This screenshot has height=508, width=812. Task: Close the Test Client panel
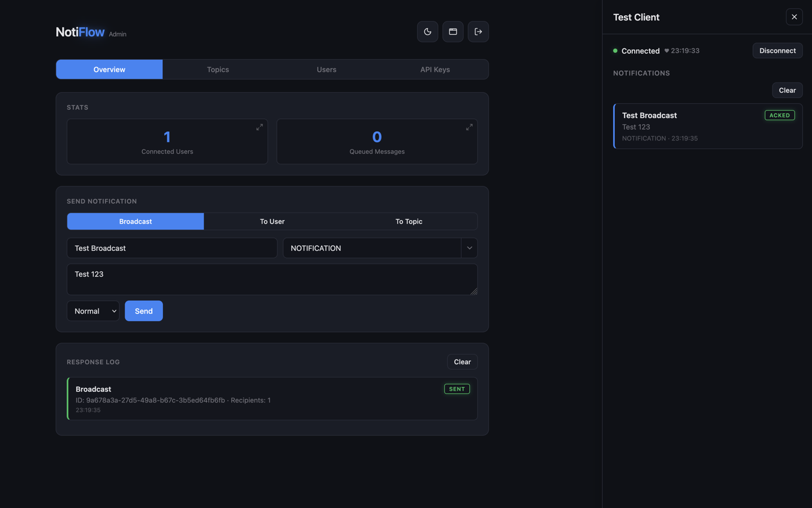pos(795,17)
